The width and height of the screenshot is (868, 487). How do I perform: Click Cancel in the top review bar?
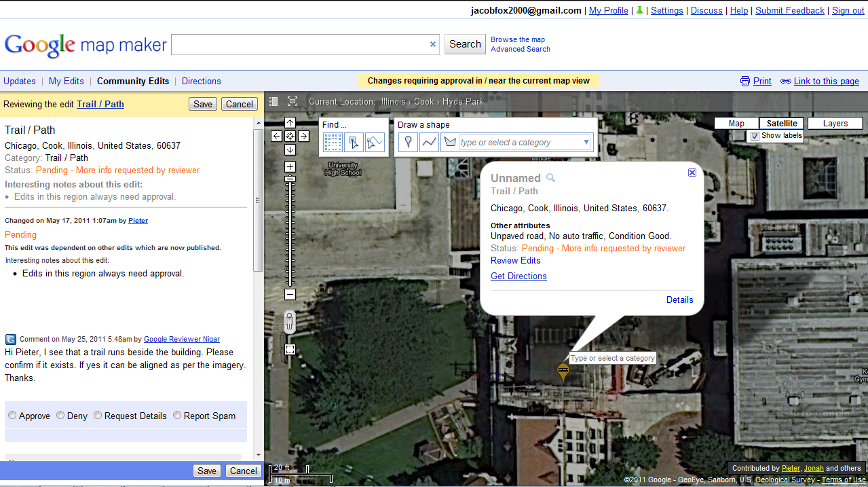coord(240,104)
